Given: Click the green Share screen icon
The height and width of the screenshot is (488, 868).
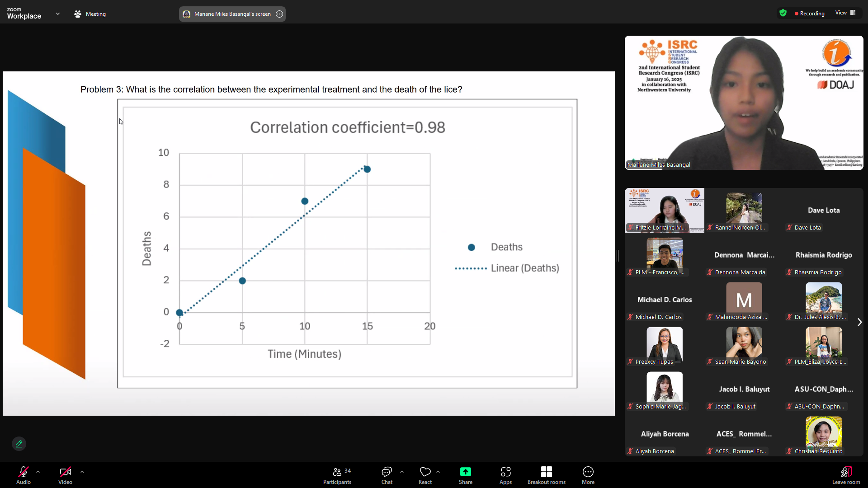Looking at the screenshot, I should point(465,472).
